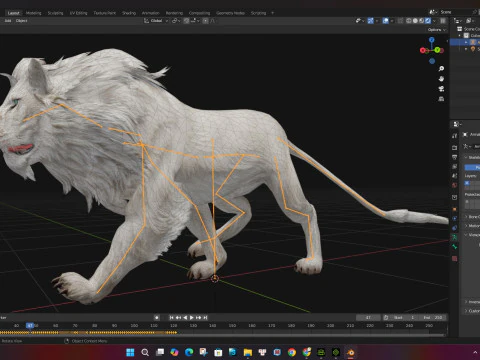Image resolution: width=480 pixels, height=360 pixels.
Task: Click the blue playhead frame marker
Action: pos(30,325)
